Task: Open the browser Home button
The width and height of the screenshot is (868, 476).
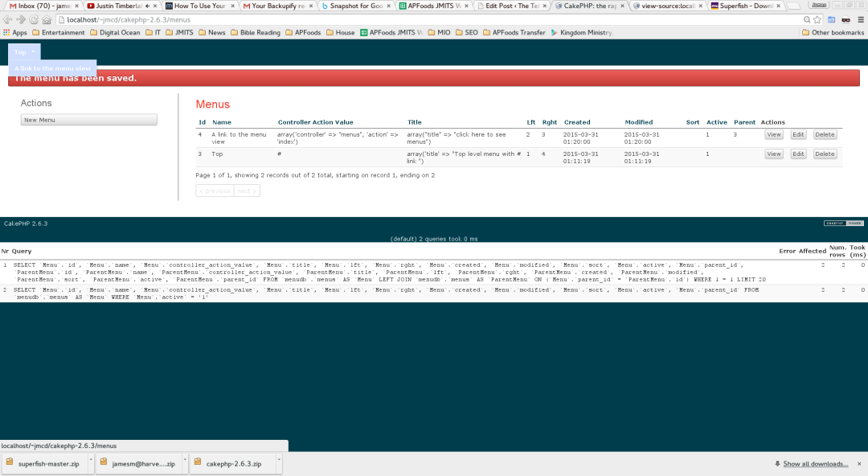Action: click(46, 19)
